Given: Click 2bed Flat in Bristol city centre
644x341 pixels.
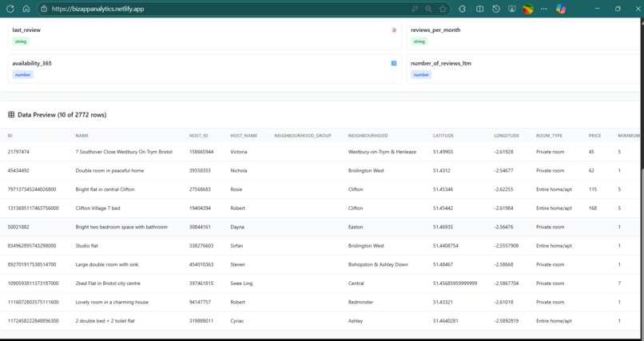Looking at the screenshot, I should point(108,284).
